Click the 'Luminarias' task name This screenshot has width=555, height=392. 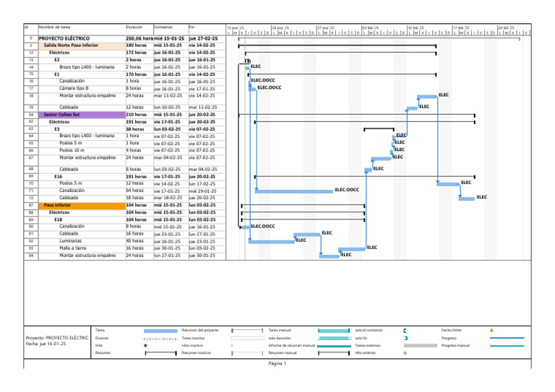tap(70, 240)
